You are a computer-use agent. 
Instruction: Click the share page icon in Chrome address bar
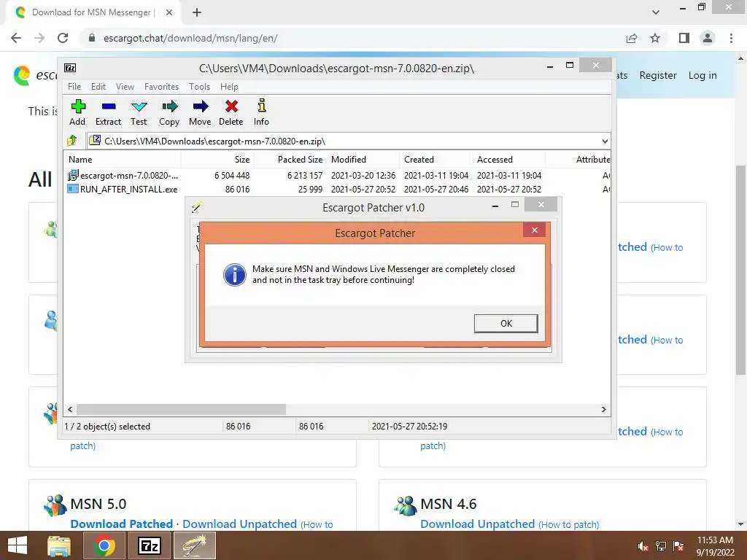[632, 38]
